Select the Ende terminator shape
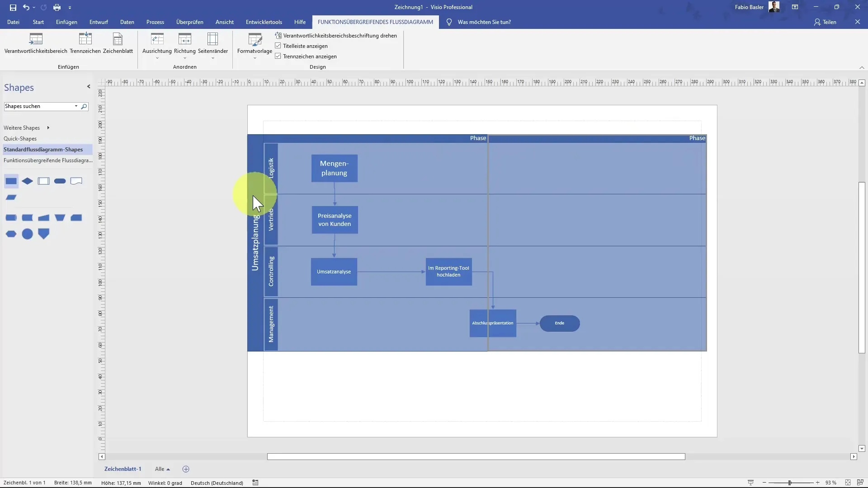Screen dimensions: 868x488 click(x=560, y=324)
